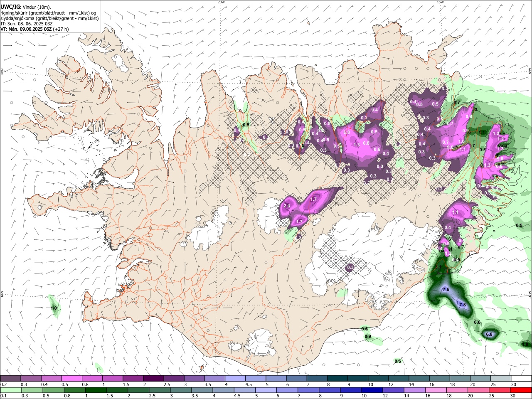Viewport: 532px width, 399px height.
Task: Select the dark teal swatch starting at 8
Action: coord(337,379)
